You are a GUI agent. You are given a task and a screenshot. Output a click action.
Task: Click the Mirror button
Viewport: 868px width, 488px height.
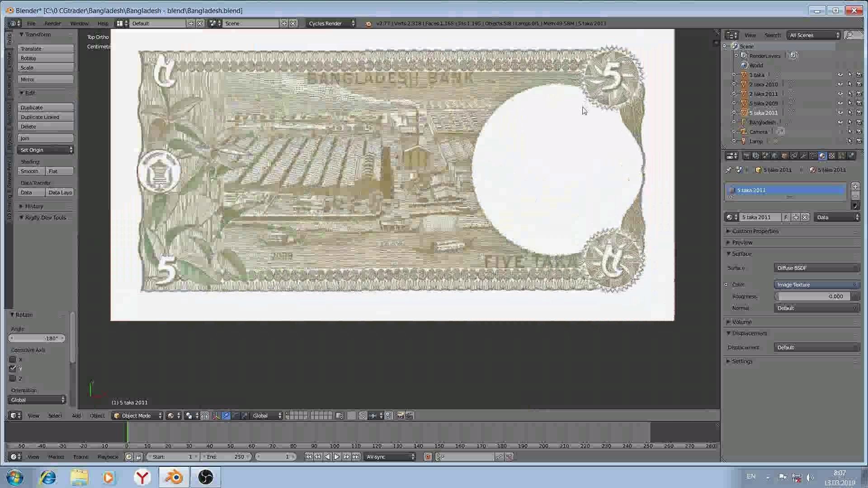point(45,80)
